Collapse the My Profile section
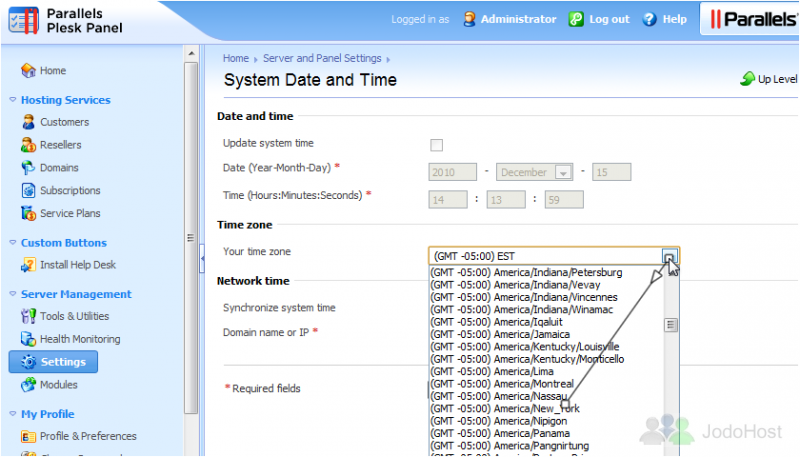This screenshot has height=457, width=800. (13, 414)
